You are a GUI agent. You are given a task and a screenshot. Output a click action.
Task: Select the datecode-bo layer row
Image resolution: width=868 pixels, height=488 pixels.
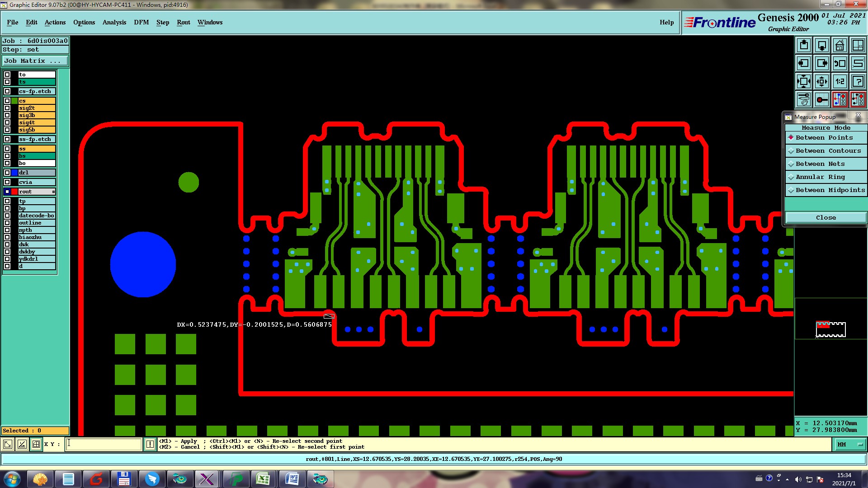point(37,216)
